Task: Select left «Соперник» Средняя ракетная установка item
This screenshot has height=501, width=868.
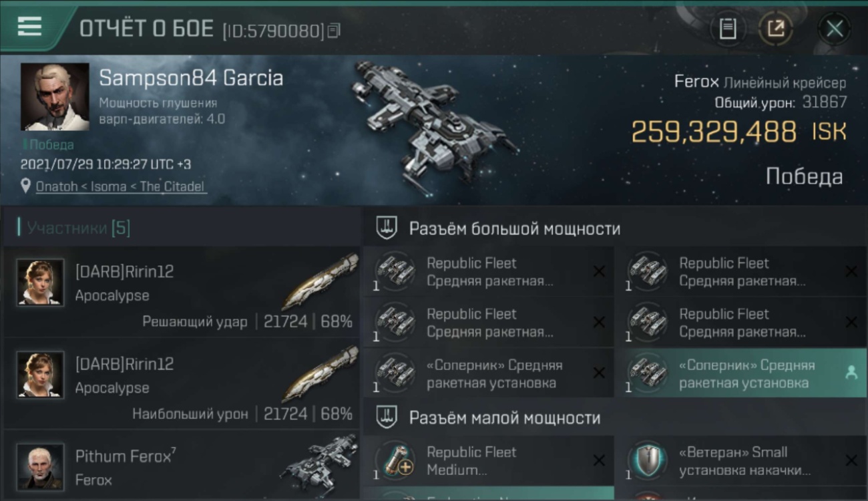Action: [x=488, y=374]
